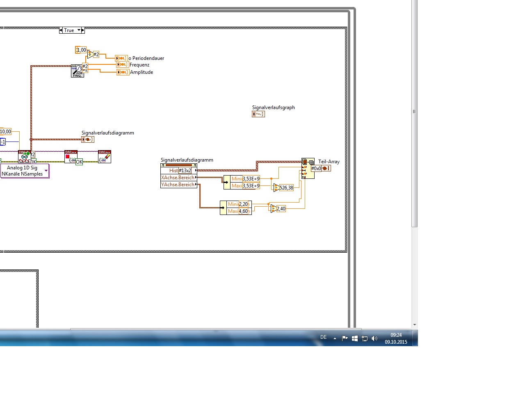Select the DAQmx Clear Task icon
This screenshot has width=525, height=420.
[x=105, y=157]
